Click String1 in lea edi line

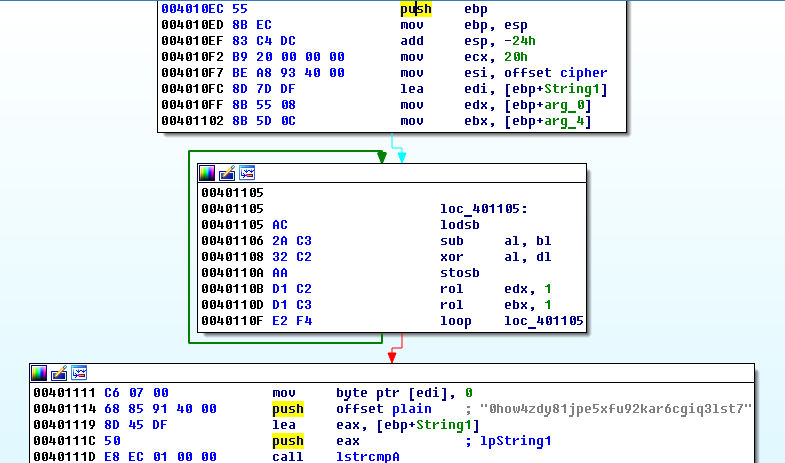572,89
